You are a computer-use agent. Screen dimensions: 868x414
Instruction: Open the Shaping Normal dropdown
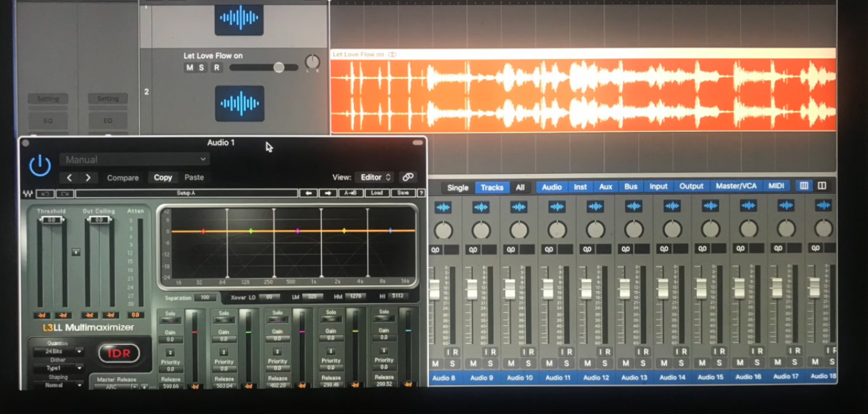(x=58, y=385)
